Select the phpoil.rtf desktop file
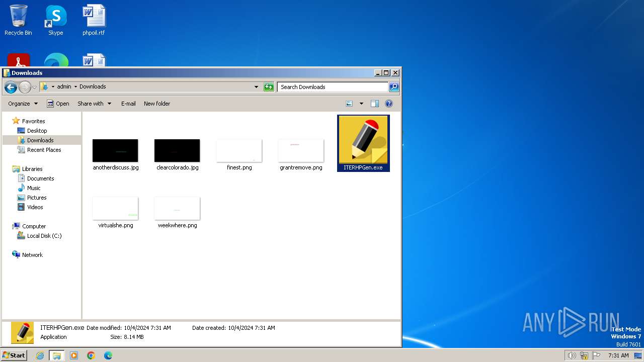The height and width of the screenshot is (362, 644). point(94,20)
